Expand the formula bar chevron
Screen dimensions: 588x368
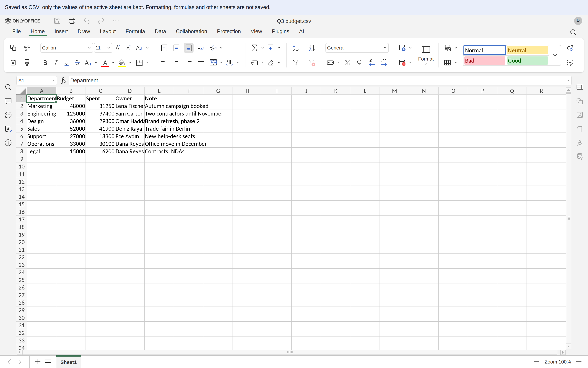(x=568, y=80)
